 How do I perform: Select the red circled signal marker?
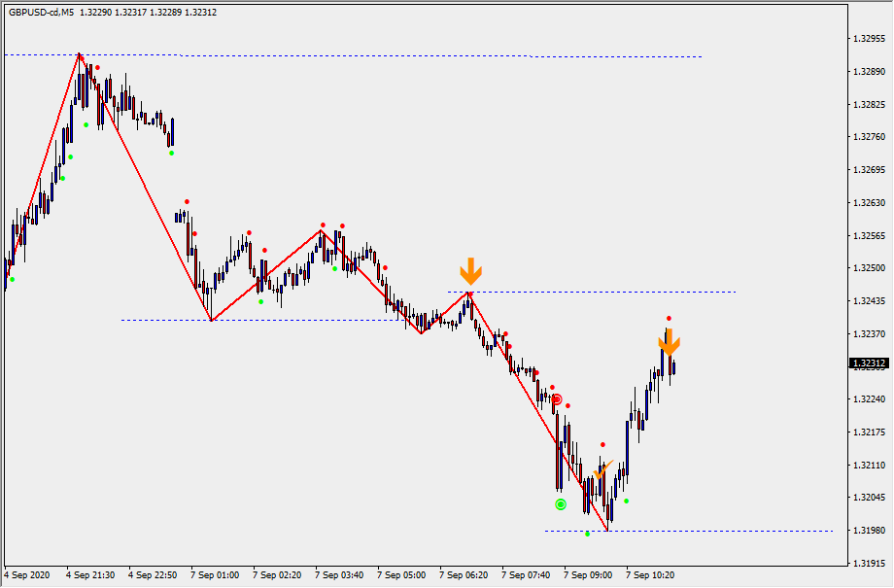pyautogui.click(x=557, y=399)
